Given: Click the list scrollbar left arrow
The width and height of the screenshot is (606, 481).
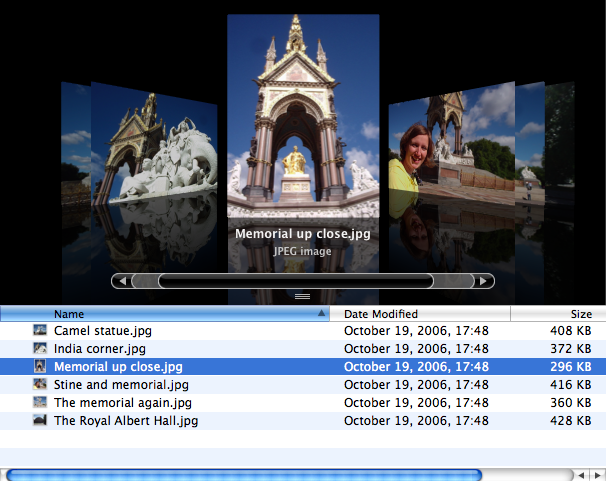Looking at the screenshot, I should pyautogui.click(x=581, y=475).
